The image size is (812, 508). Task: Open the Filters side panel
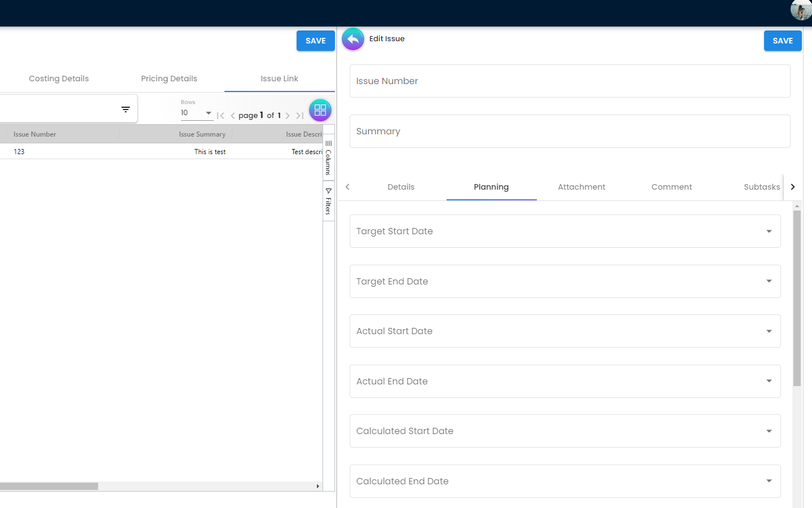pos(329,201)
